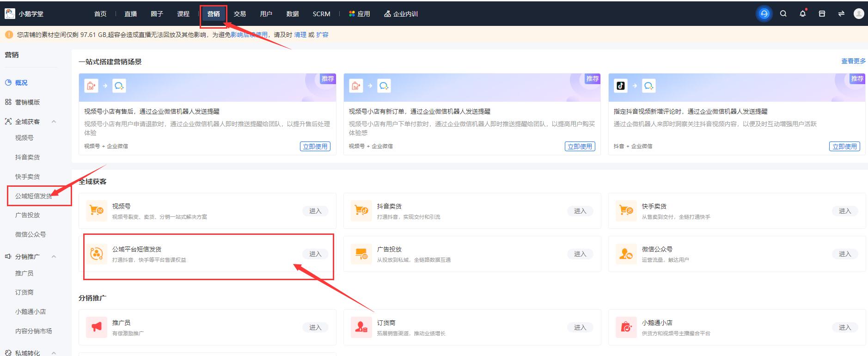The height and width of the screenshot is (356, 868).
Task: Click 立即使用 on the 抖音 video comment card
Action: (x=844, y=147)
